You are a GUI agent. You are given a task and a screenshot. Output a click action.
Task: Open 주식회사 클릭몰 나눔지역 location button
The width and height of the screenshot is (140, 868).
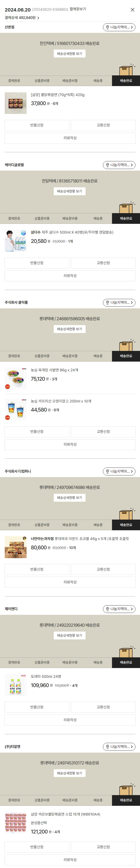(x=119, y=303)
